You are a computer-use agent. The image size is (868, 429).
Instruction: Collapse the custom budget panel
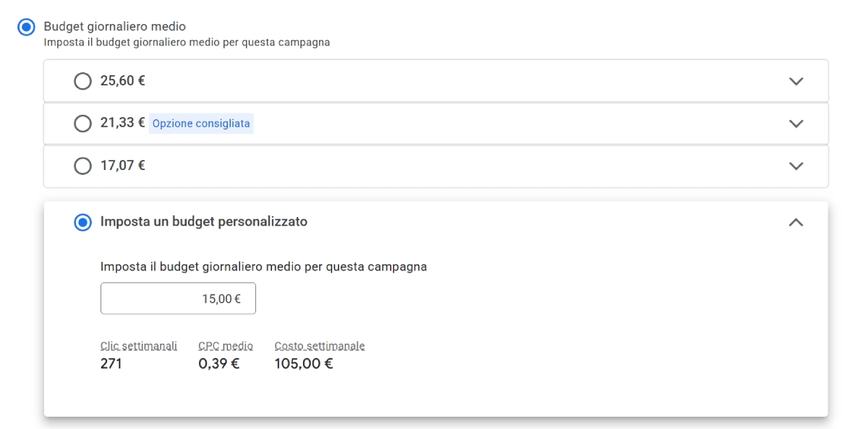pos(796,222)
